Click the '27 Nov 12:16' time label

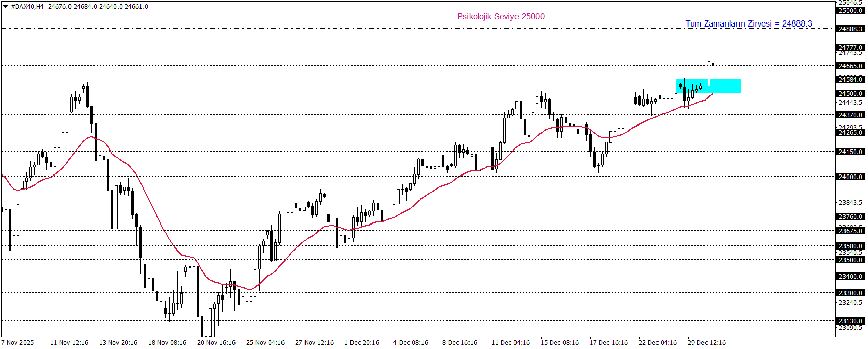[314, 342]
